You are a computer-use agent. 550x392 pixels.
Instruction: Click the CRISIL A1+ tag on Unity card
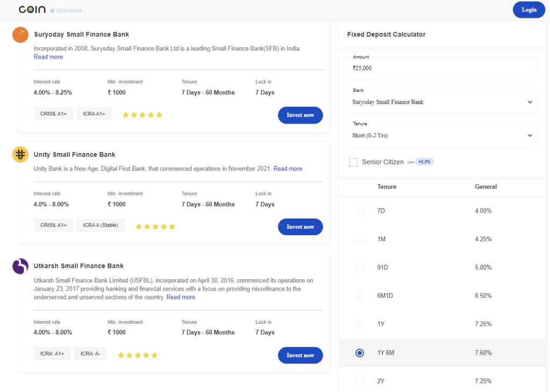(53, 225)
